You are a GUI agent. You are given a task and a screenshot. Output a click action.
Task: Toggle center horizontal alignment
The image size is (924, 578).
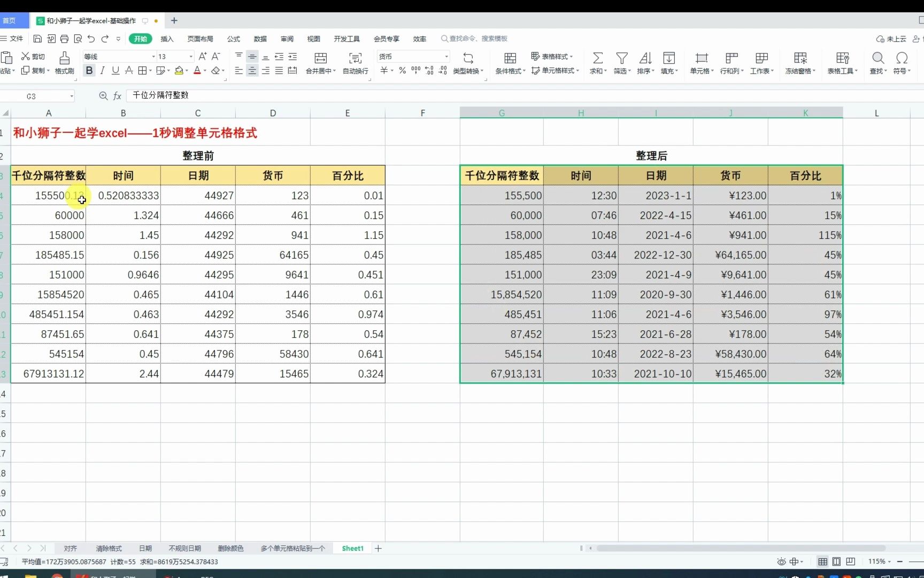[252, 71]
